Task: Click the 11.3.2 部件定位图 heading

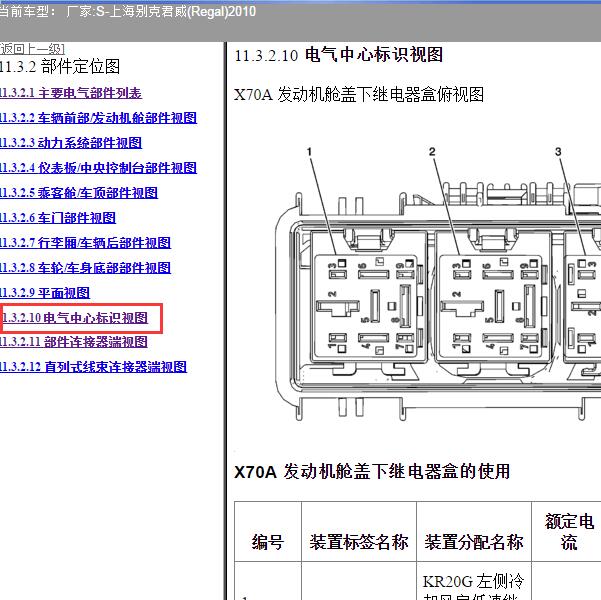Action: coord(60,66)
